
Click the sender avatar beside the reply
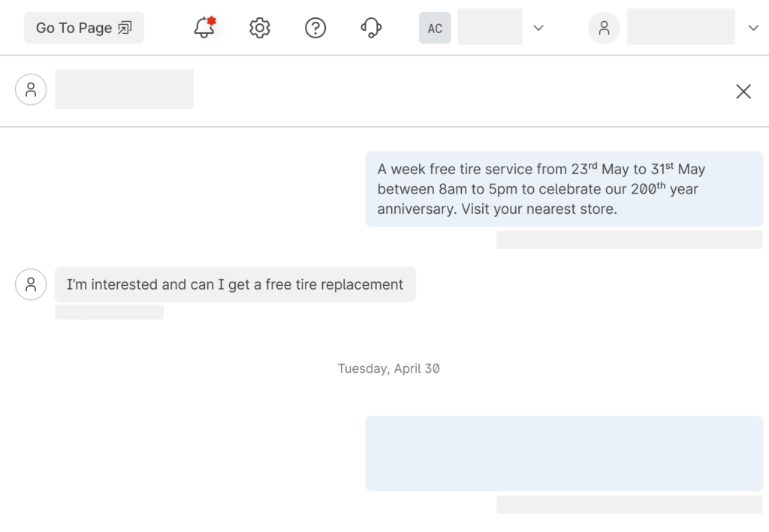pos(31,284)
